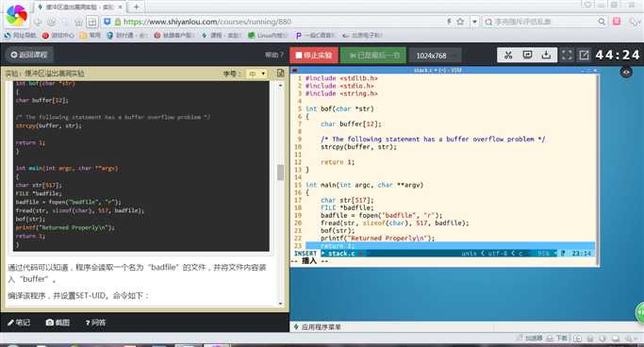Click the green circular button at desktop edge

coord(640,313)
